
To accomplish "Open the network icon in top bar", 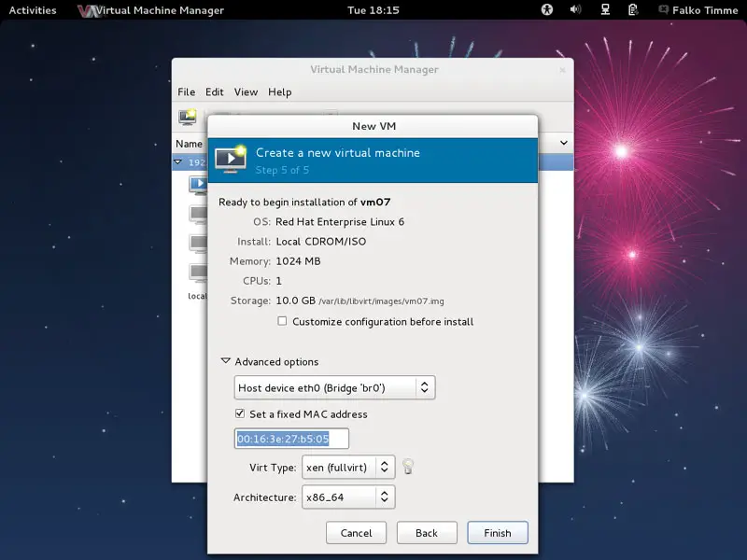I will [x=605, y=9].
